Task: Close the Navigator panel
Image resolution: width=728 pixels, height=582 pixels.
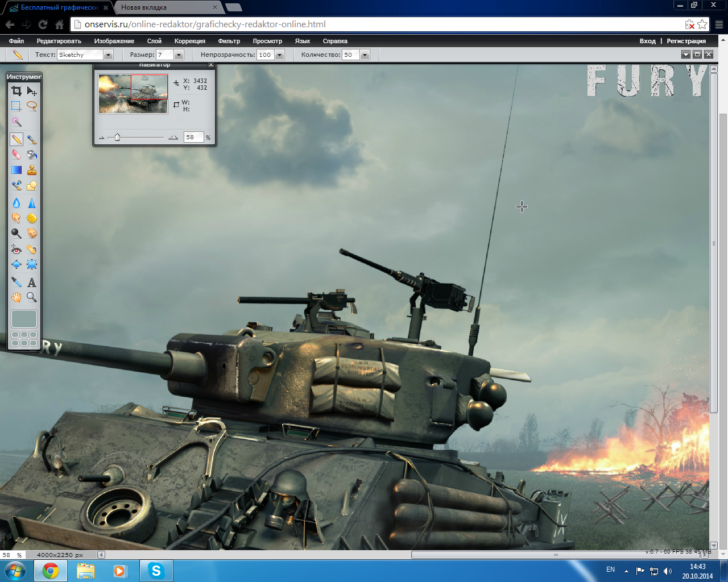Action: [211, 65]
